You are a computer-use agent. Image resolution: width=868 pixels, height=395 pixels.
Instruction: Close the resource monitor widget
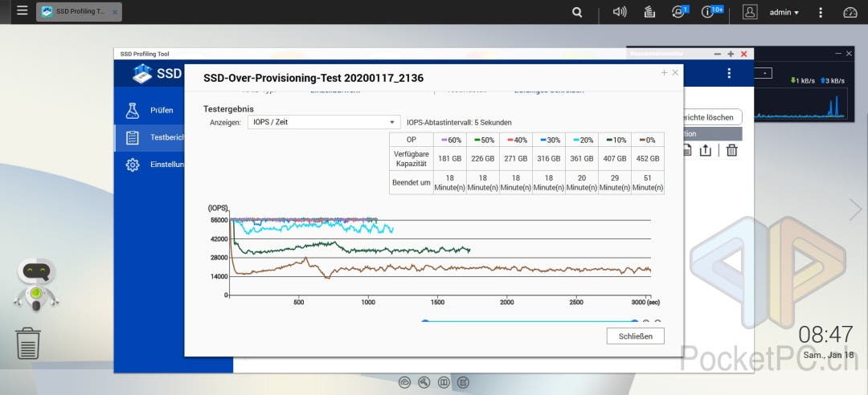[850, 53]
